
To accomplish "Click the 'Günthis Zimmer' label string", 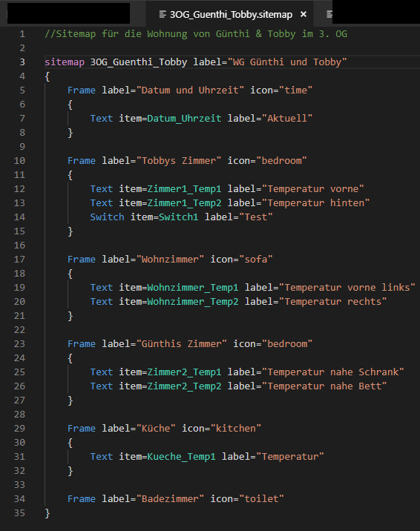I will tap(182, 344).
